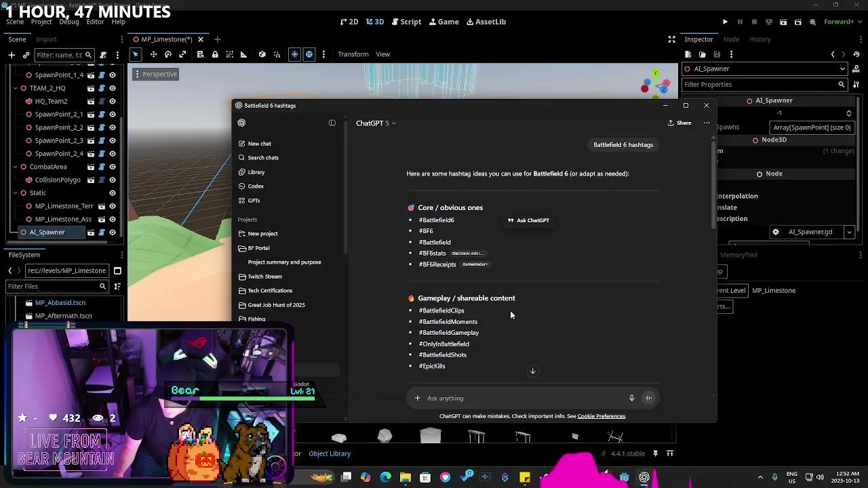Image resolution: width=868 pixels, height=488 pixels.
Task: Click the microphone dictate icon in ChatGPT input
Action: click(x=631, y=399)
